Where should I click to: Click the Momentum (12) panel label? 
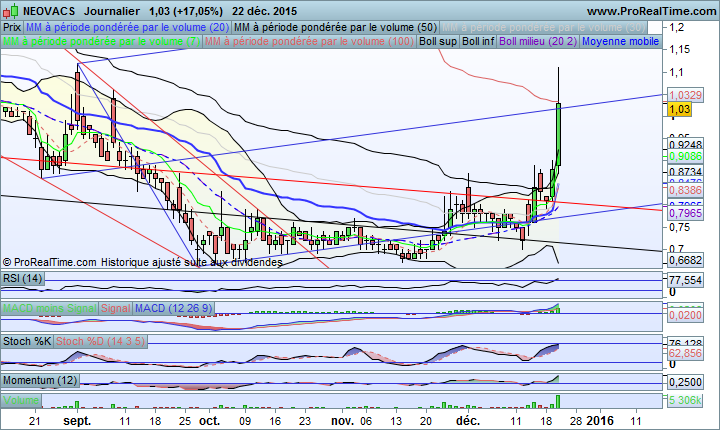tap(40, 381)
